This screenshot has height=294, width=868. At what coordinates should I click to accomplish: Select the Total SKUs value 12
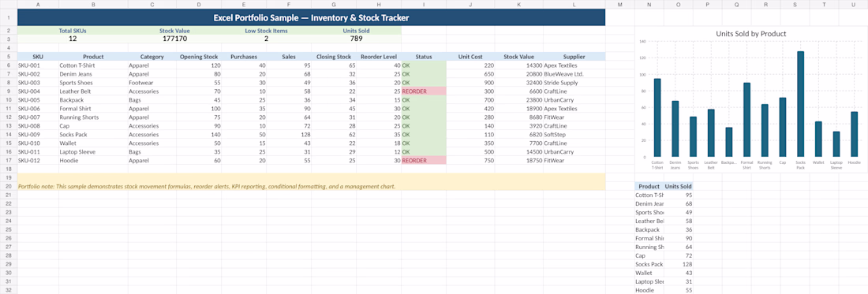tap(73, 39)
